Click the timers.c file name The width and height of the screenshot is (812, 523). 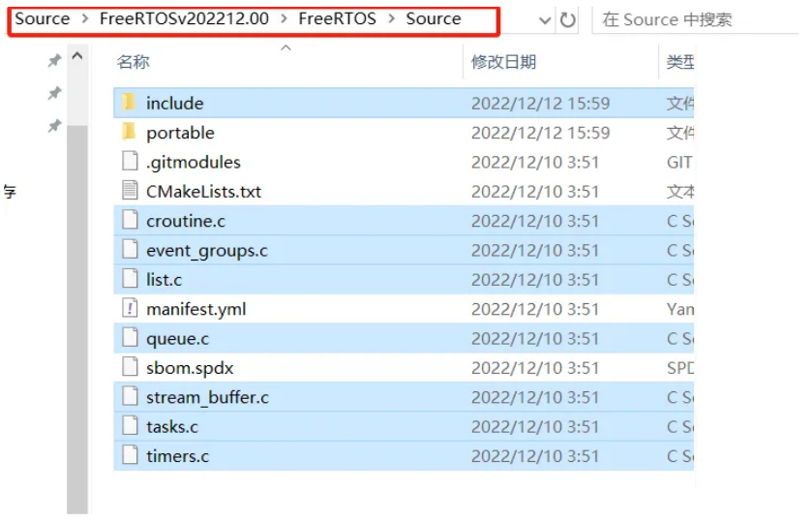178,456
